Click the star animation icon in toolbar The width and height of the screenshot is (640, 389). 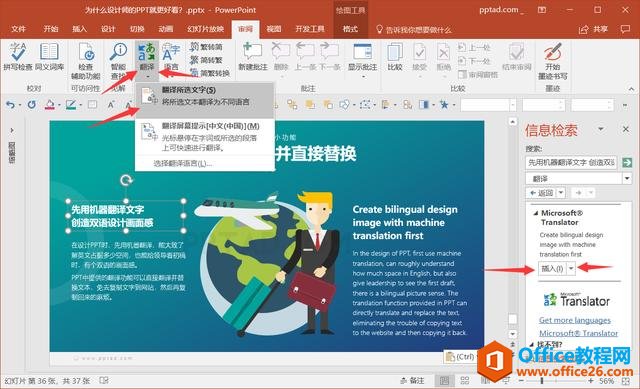click(444, 105)
